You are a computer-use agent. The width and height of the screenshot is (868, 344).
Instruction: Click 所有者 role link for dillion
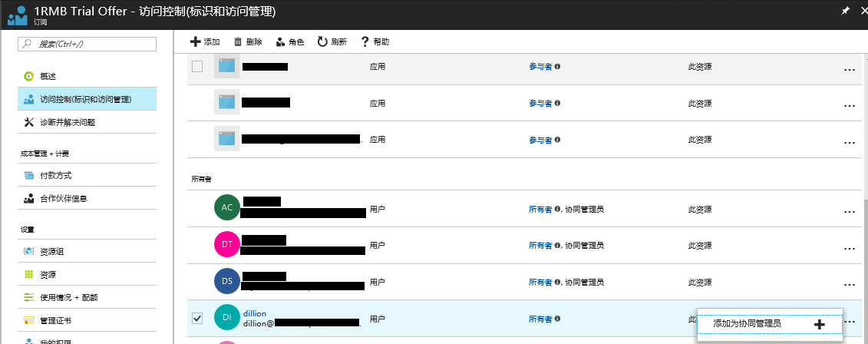[x=540, y=319]
